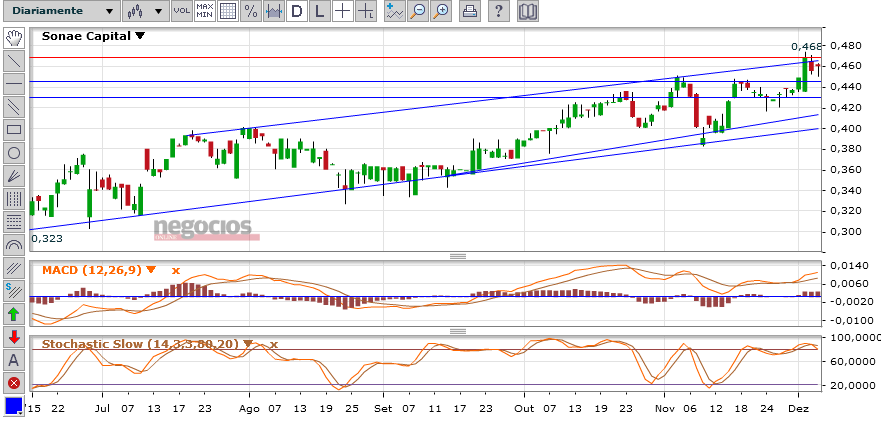This screenshot has height=426, width=881.
Task: Expand the Sonae Capital dropdown arrow
Action: pos(140,36)
